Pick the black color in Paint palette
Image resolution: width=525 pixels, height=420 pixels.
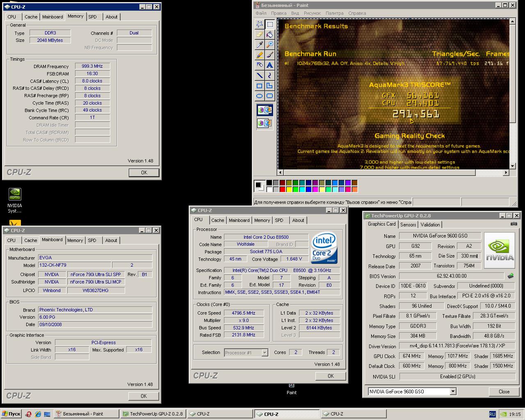tap(269, 183)
